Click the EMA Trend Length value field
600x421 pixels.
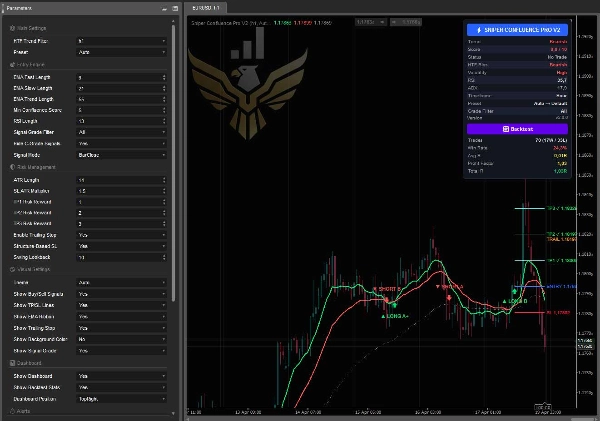point(119,99)
